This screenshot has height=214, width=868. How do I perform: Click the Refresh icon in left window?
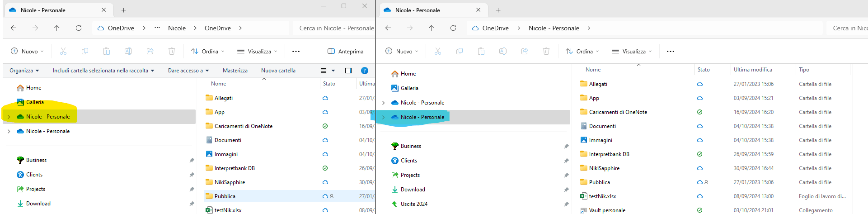click(79, 28)
